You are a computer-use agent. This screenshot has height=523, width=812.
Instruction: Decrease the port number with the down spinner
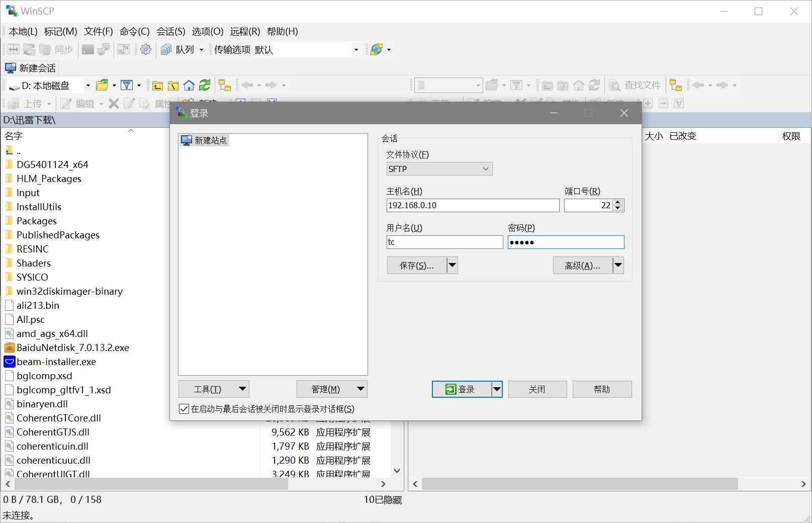(618, 208)
